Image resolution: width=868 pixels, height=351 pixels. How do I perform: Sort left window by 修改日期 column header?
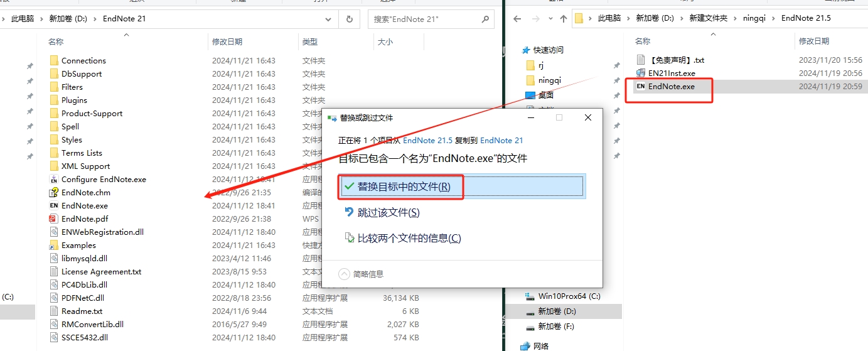point(227,42)
